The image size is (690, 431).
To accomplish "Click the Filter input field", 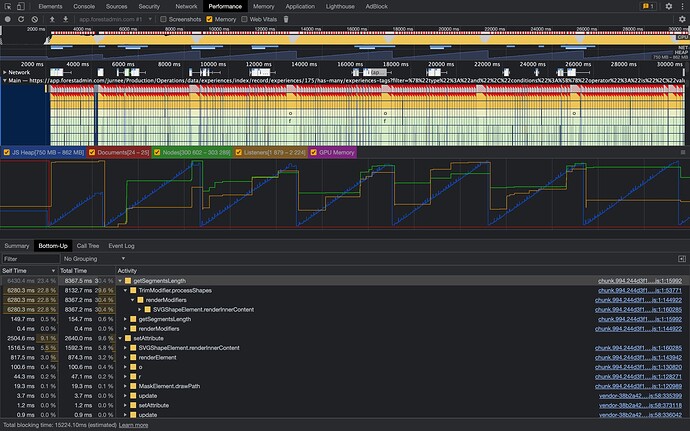I will (30, 259).
